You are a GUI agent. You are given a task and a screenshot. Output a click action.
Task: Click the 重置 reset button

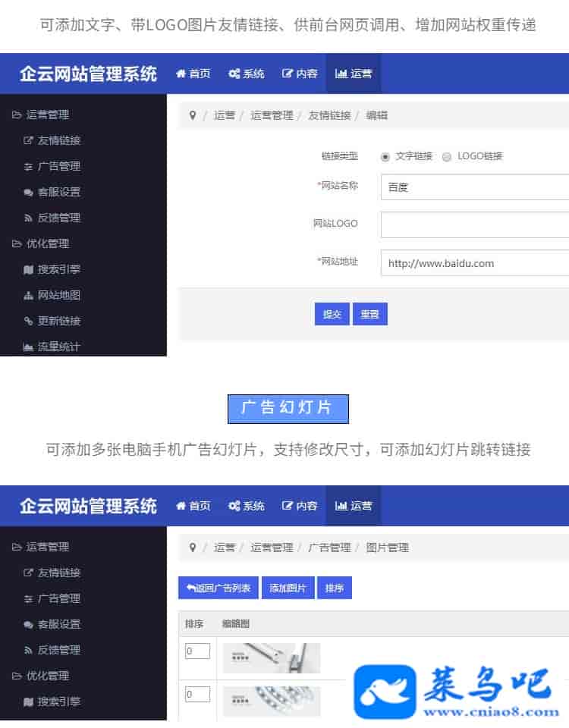pyautogui.click(x=370, y=314)
